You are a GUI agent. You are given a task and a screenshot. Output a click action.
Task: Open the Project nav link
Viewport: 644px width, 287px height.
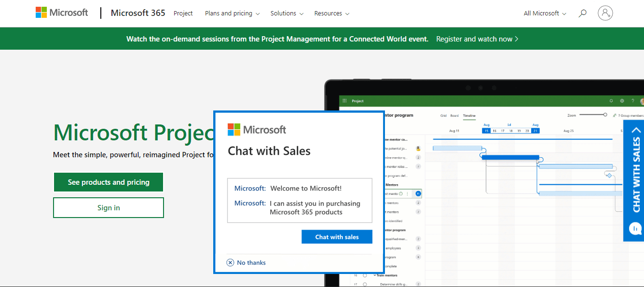coord(183,14)
